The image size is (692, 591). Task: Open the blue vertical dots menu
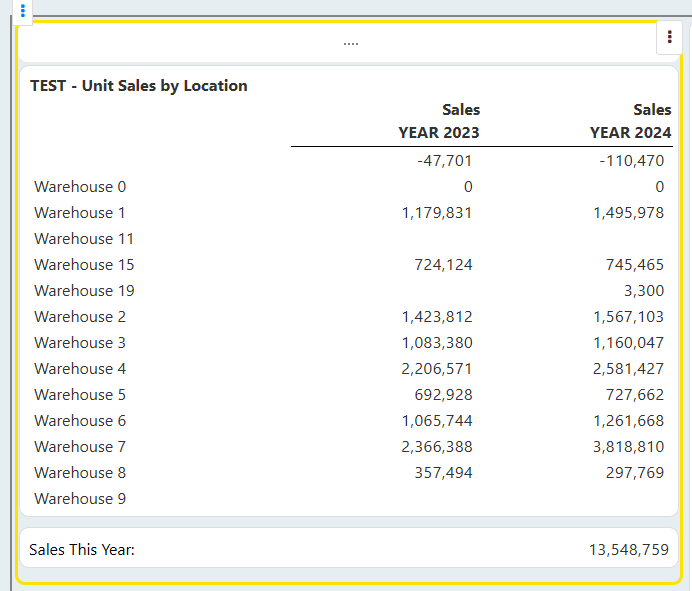[23, 10]
